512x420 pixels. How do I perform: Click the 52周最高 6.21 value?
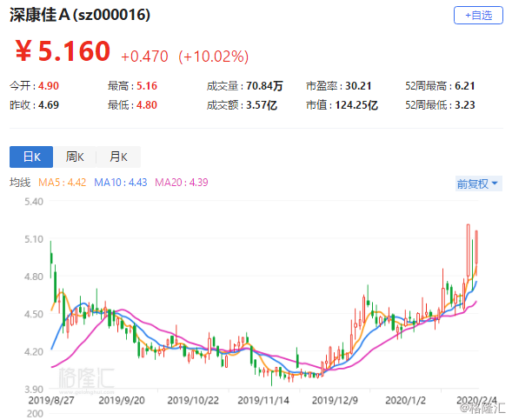(x=465, y=86)
